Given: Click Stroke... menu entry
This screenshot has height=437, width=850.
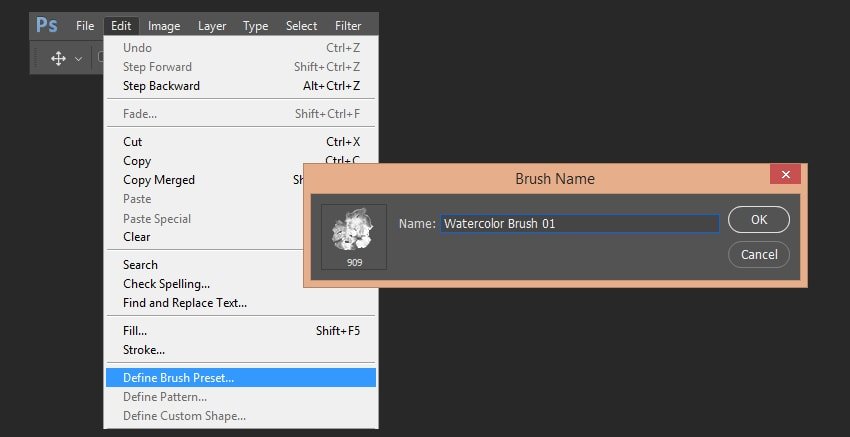Looking at the screenshot, I should click(144, 350).
